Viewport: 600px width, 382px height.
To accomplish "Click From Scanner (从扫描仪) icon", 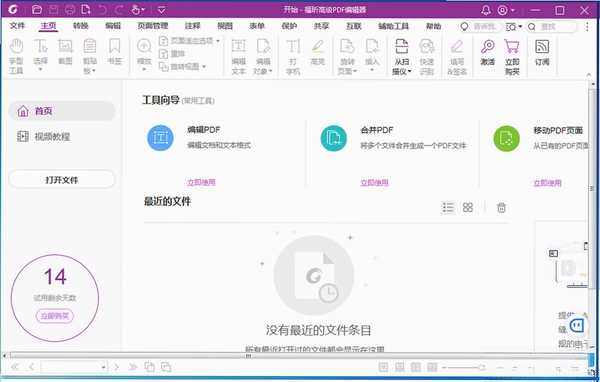I will 401,46.
